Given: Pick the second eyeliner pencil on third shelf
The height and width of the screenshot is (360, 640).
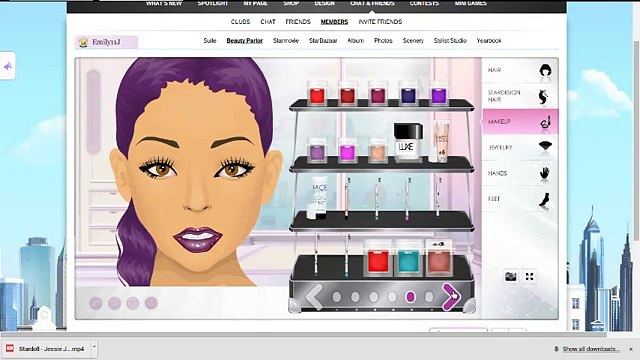Looking at the screenshot, I should point(378,198).
